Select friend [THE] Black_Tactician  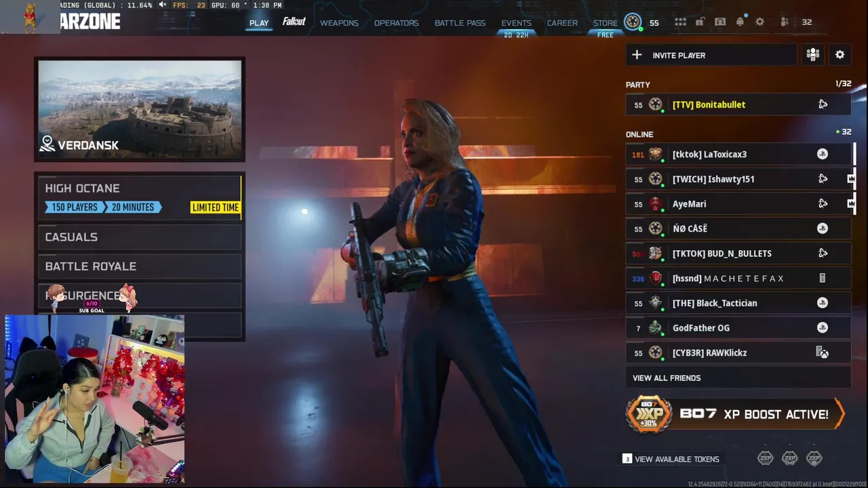[738, 303]
